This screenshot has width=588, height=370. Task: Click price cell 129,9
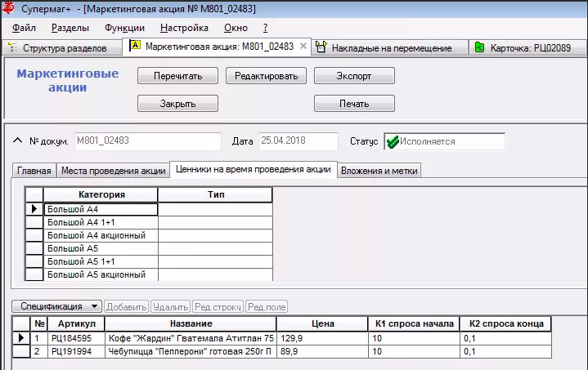(x=323, y=338)
